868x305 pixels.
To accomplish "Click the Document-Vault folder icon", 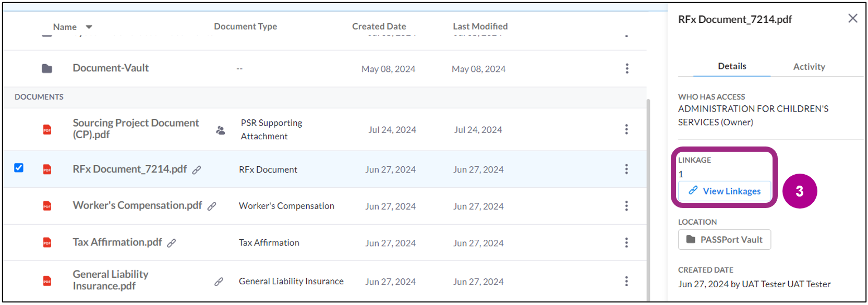I will click(x=47, y=68).
